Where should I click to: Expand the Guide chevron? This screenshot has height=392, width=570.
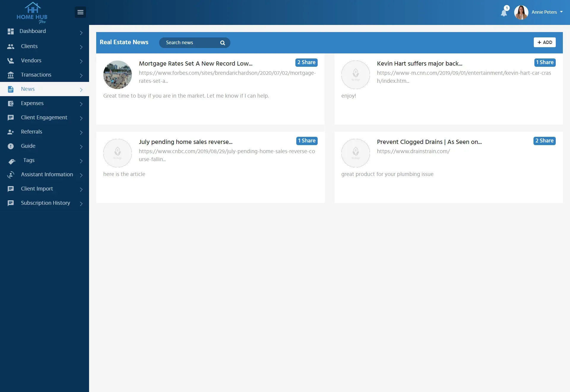pyautogui.click(x=81, y=147)
